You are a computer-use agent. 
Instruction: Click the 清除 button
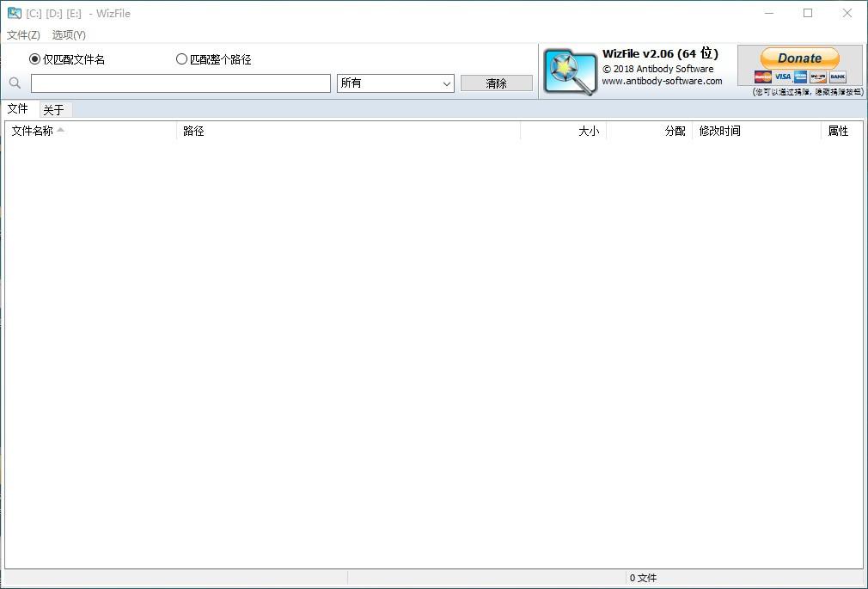click(x=496, y=83)
